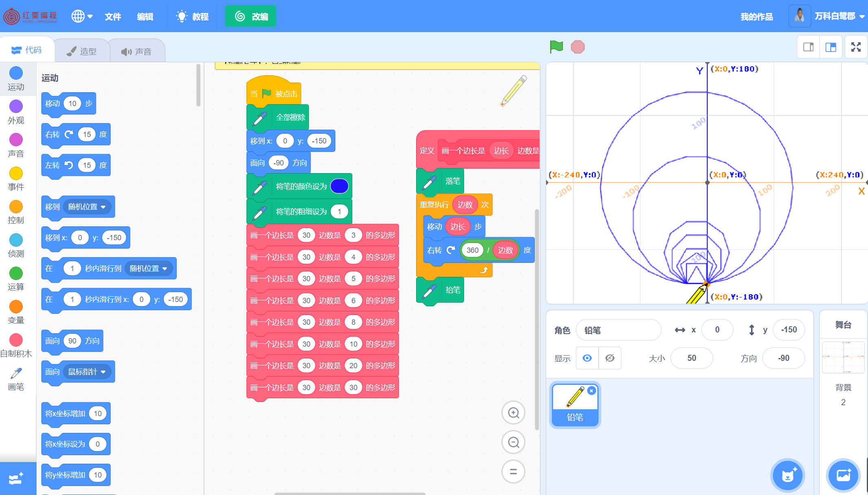Click the 左转 15 度 palette block

click(x=76, y=165)
